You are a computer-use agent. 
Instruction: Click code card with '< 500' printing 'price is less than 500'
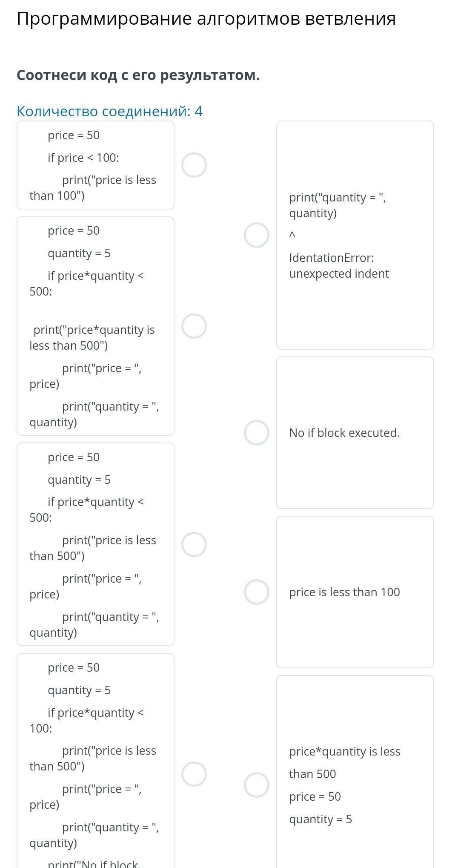pyautogui.click(x=95, y=544)
